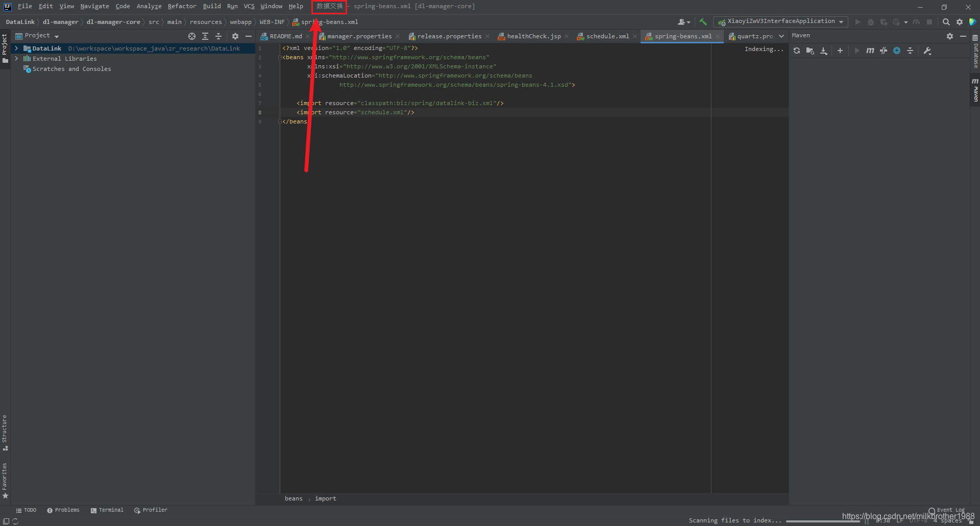The height and width of the screenshot is (526, 980).
Task: Click Execute Maven Goal m icon
Action: [x=870, y=51]
